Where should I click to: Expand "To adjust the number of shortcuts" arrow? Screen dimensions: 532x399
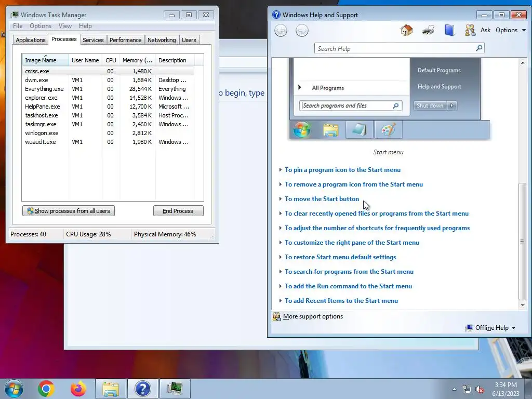point(280,228)
